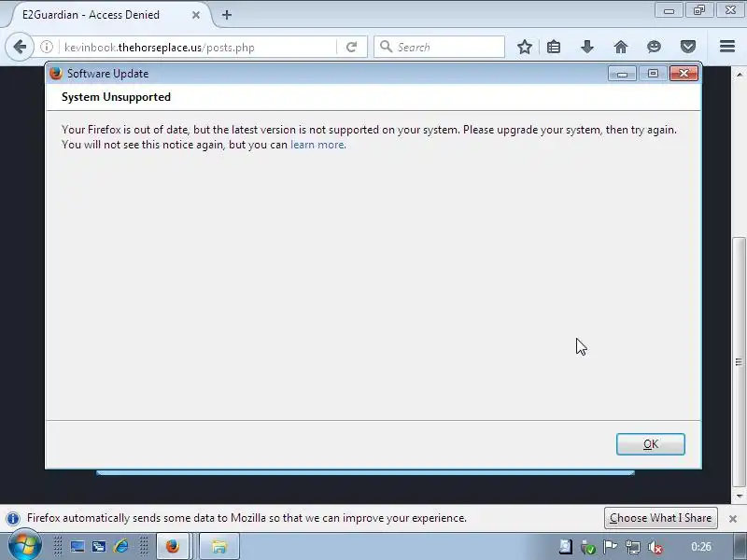
Task: Minimize the Firefox browser window
Action: [669, 10]
